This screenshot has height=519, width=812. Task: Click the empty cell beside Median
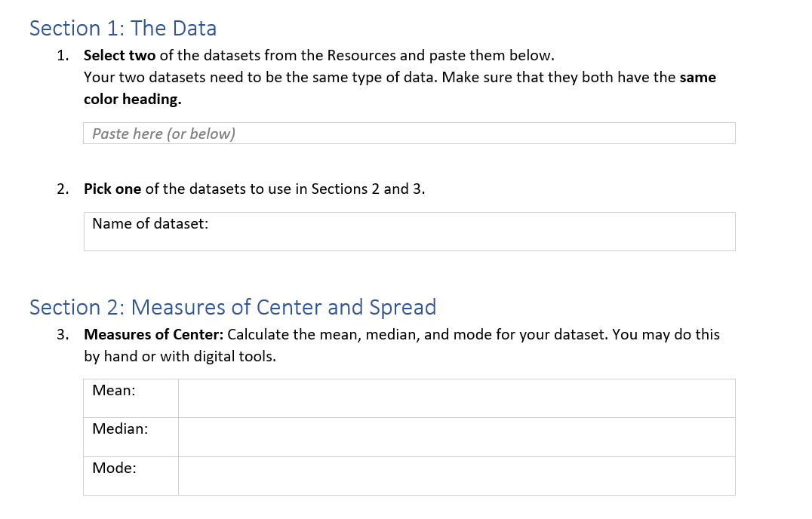coord(457,438)
